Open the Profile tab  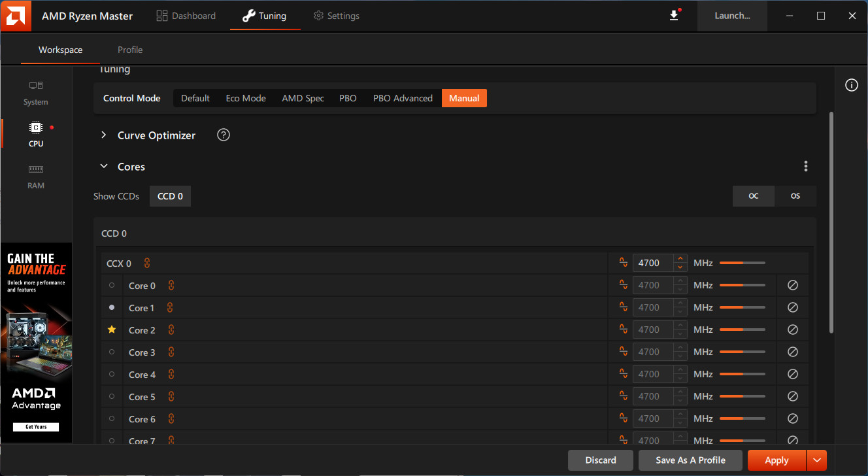[x=130, y=50]
